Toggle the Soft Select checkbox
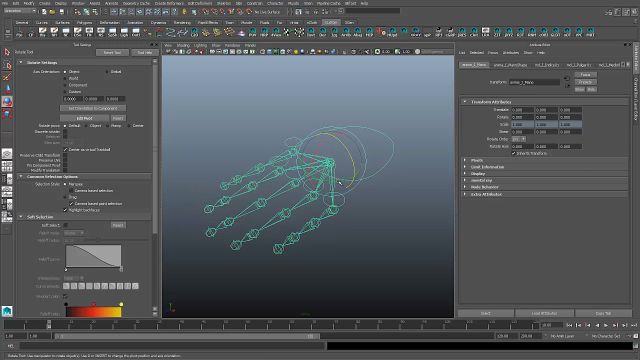Viewport: 640px width, 360px height. click(x=65, y=225)
